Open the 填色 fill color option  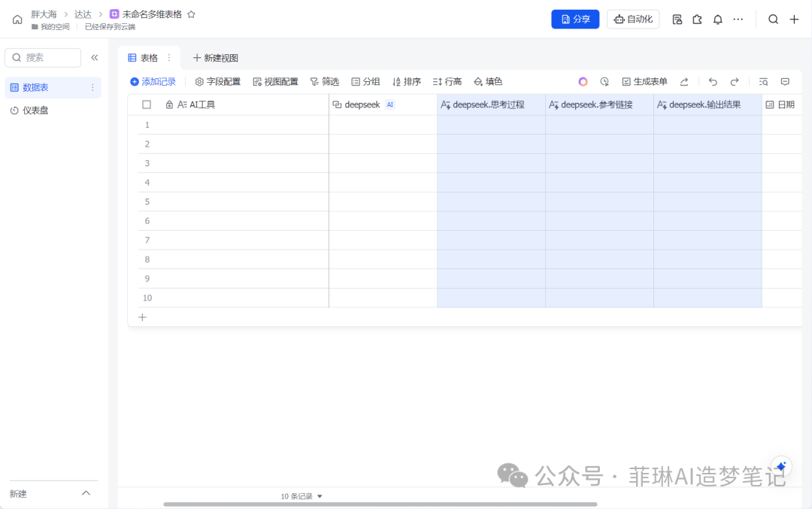click(488, 82)
